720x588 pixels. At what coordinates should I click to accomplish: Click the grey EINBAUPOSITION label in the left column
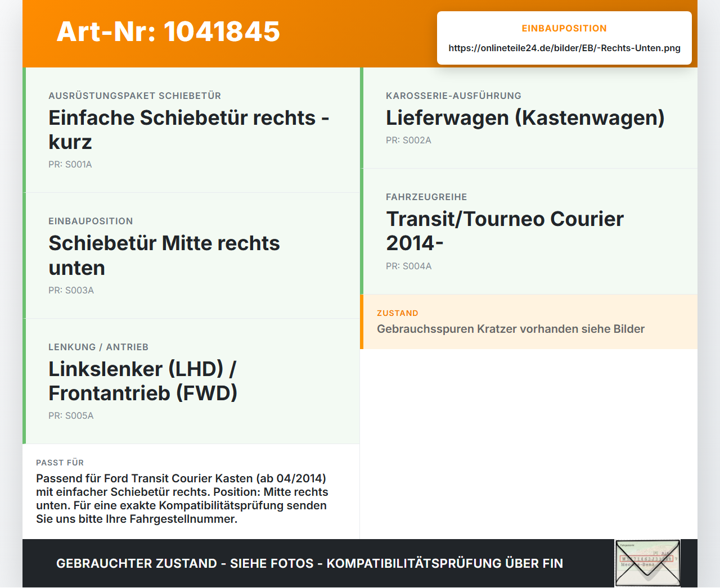(91, 221)
